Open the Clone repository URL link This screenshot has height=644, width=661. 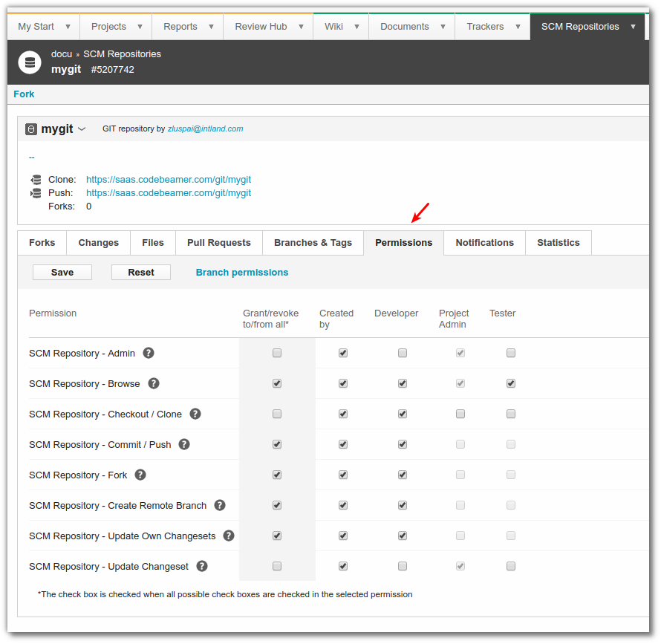pyautogui.click(x=169, y=180)
